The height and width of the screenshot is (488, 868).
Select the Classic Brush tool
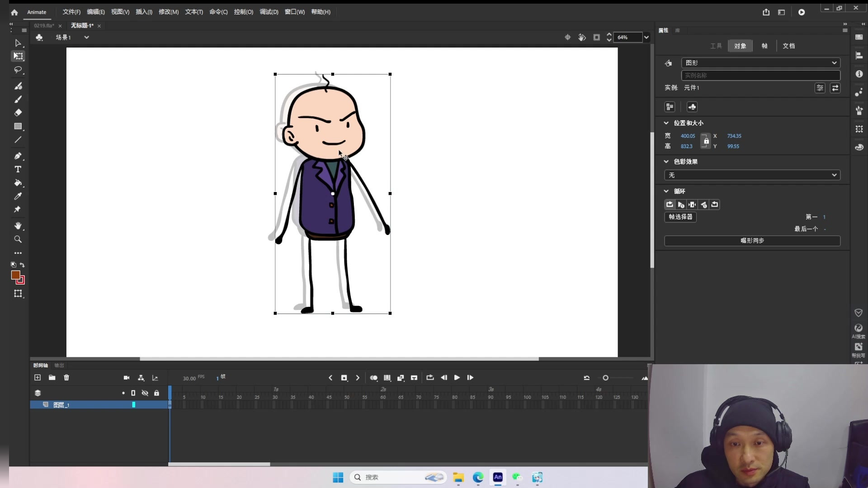pos(18,99)
